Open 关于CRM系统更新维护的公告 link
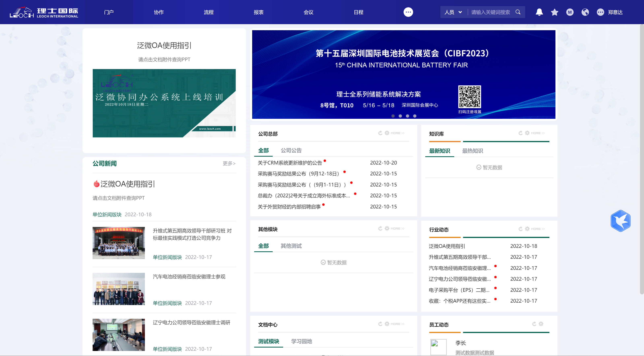Image resolution: width=644 pixels, height=356 pixels. coord(290,163)
